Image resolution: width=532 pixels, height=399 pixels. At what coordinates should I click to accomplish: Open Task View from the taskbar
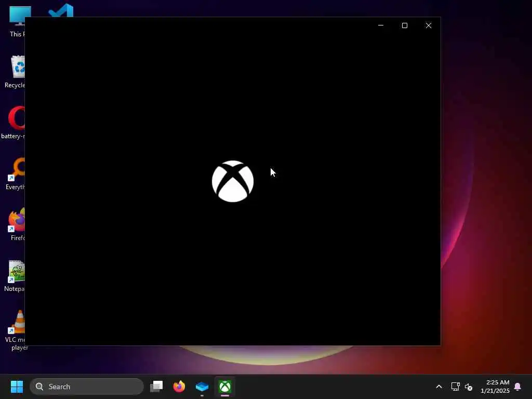pos(156,387)
